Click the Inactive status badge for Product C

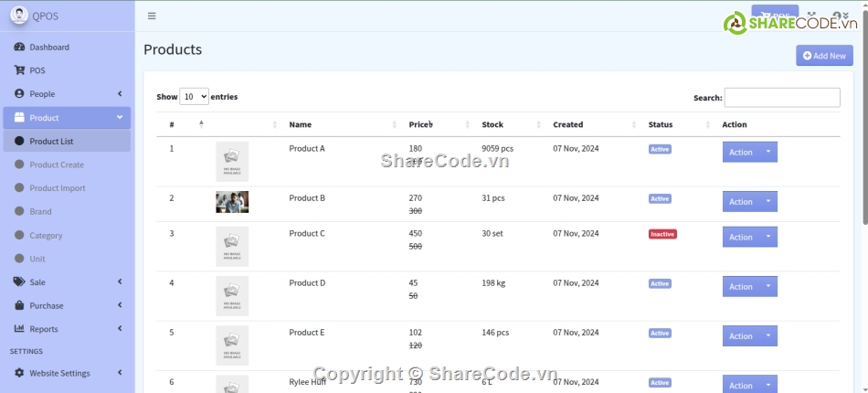662,234
